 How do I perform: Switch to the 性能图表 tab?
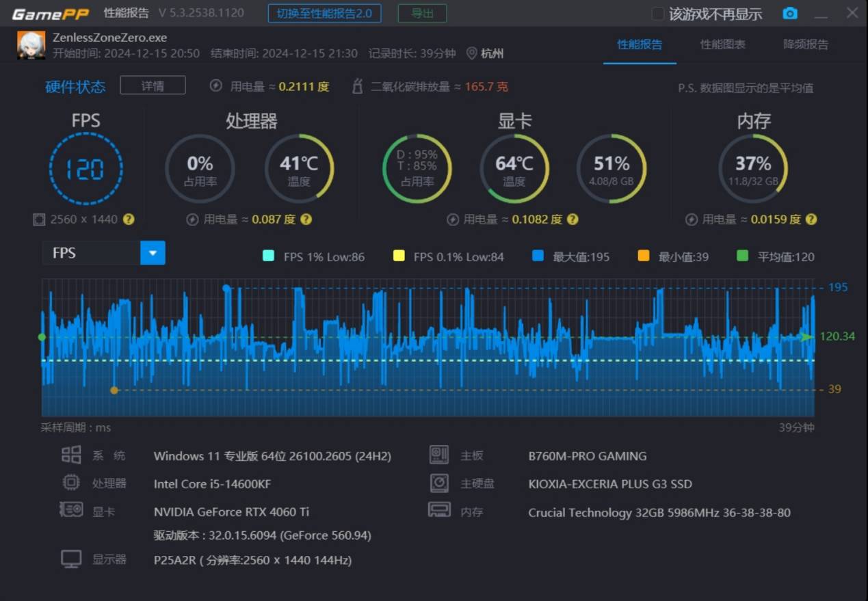[722, 44]
